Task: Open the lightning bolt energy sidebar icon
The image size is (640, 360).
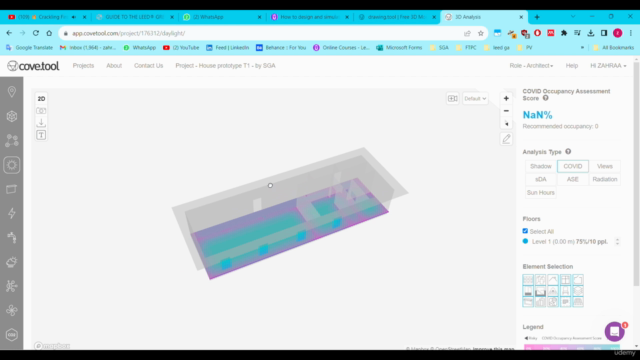Action: 12,213
